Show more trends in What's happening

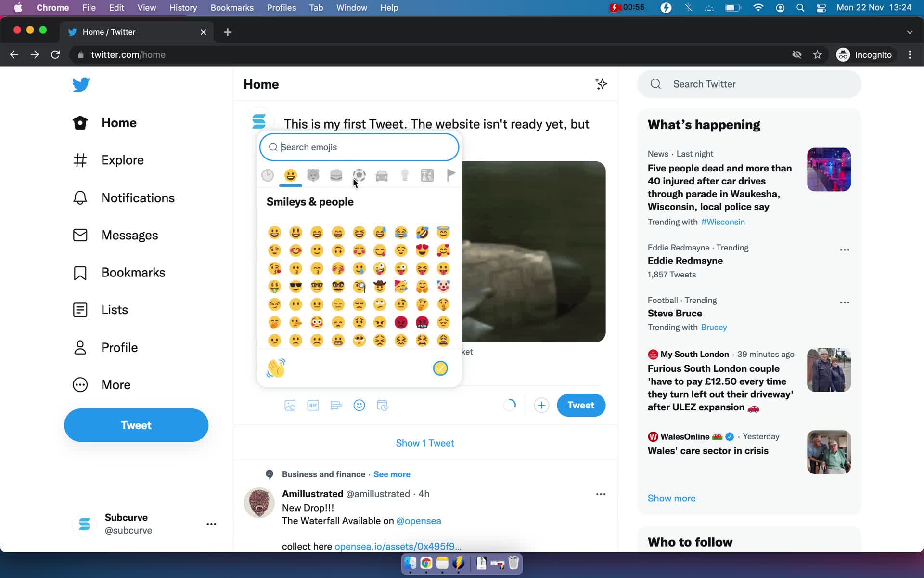tap(671, 499)
